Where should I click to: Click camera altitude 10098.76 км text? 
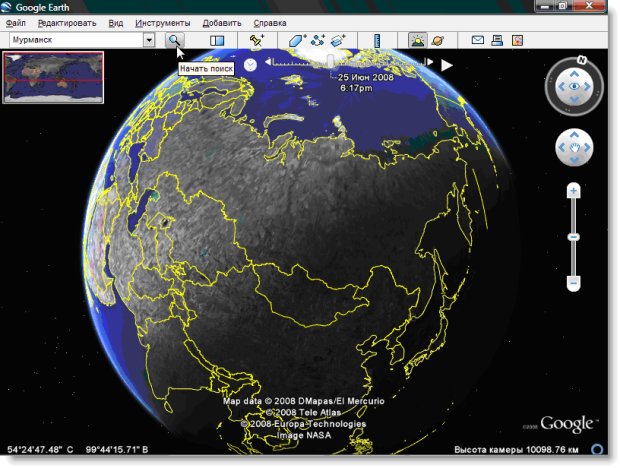click(x=516, y=449)
